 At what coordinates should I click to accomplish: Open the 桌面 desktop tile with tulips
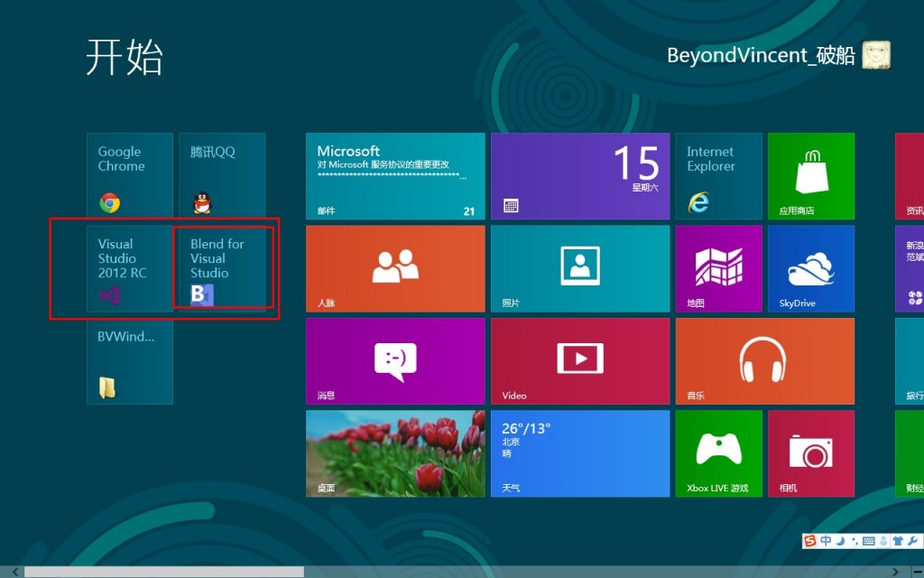(395, 453)
